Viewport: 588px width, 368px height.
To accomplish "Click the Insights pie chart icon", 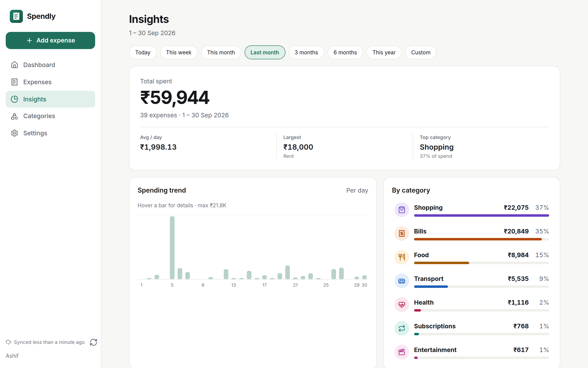I will point(14,99).
